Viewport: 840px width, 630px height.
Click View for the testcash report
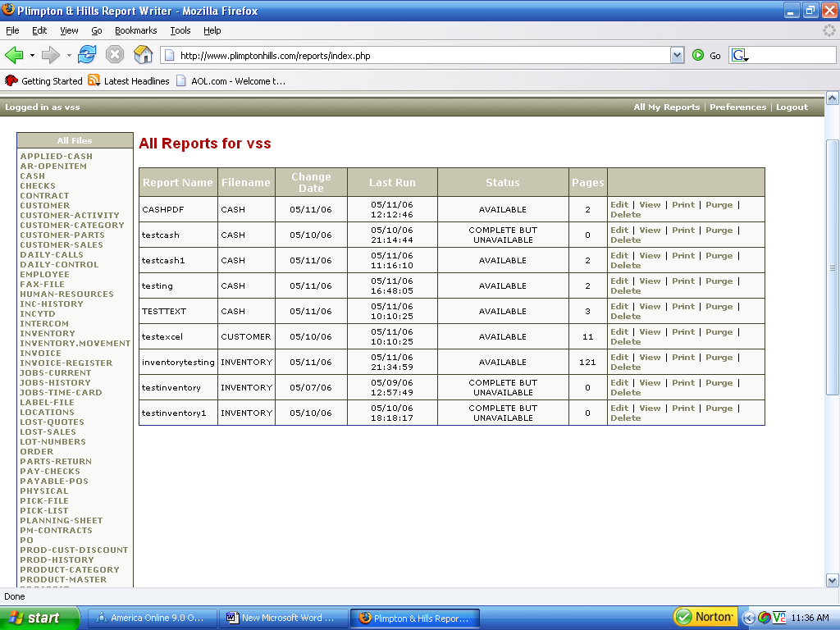tap(650, 230)
